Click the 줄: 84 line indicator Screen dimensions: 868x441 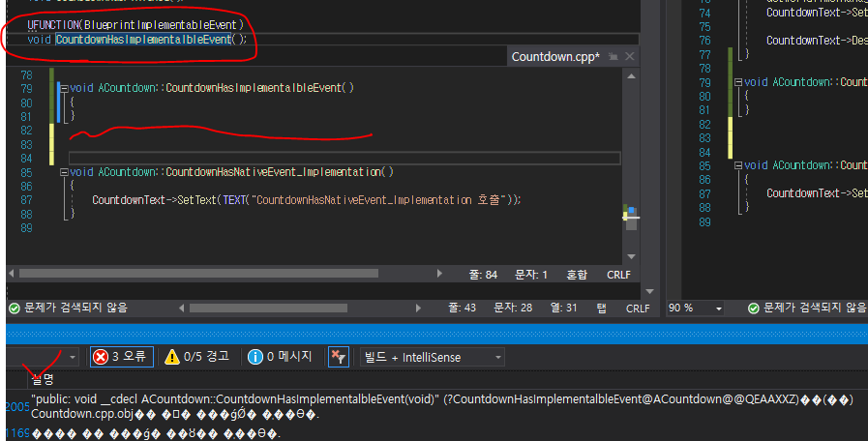coord(483,275)
